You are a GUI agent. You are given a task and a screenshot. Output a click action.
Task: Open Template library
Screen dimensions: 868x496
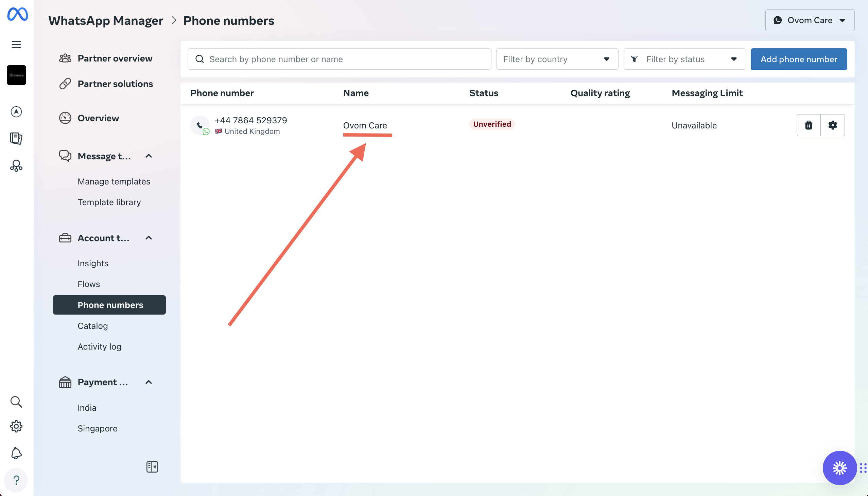pos(109,202)
